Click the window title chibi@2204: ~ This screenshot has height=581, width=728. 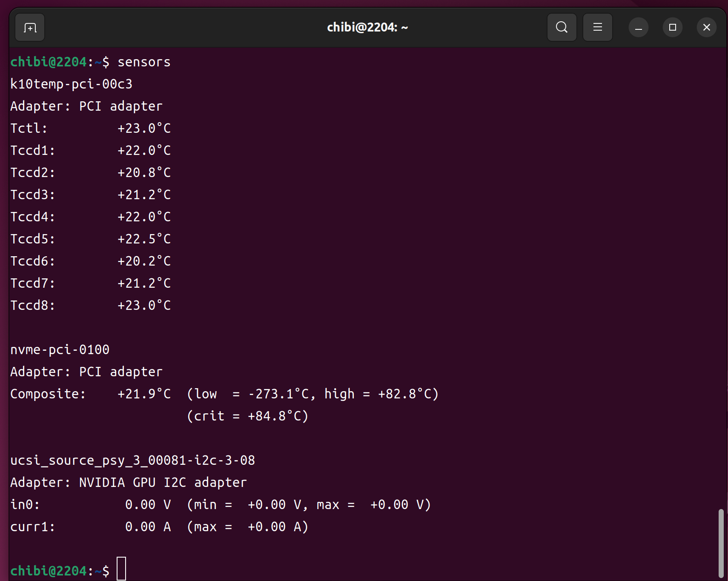pos(367,28)
